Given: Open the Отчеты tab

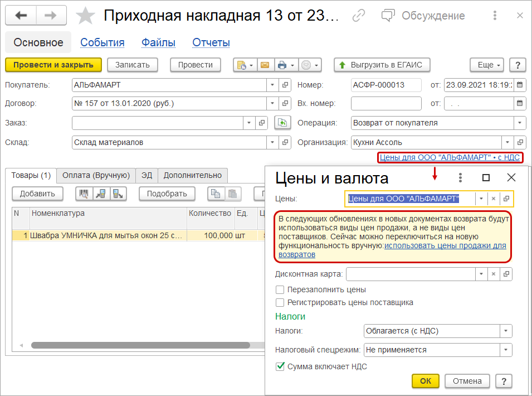Looking at the screenshot, I should (x=211, y=42).
